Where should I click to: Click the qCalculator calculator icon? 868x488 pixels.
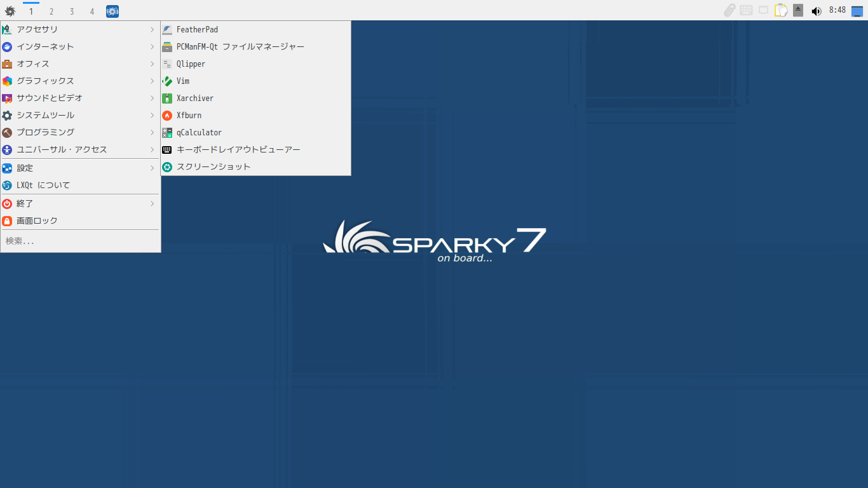click(167, 133)
